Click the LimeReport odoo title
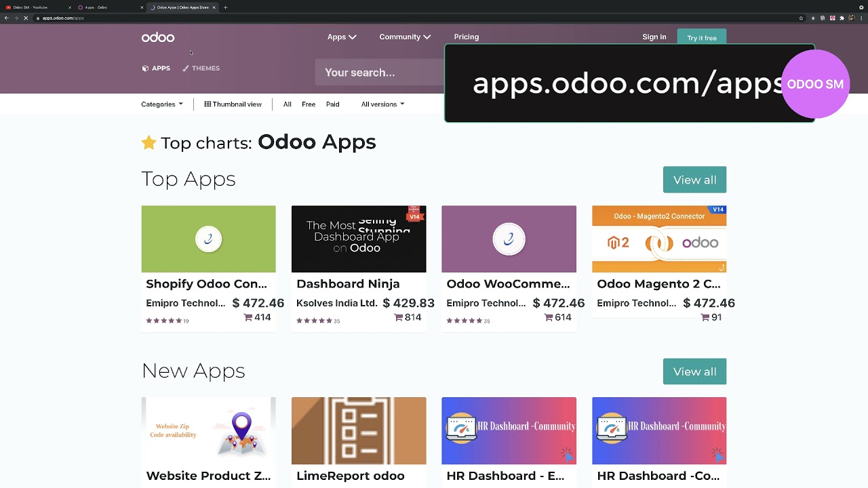The image size is (868, 488). coord(351,476)
